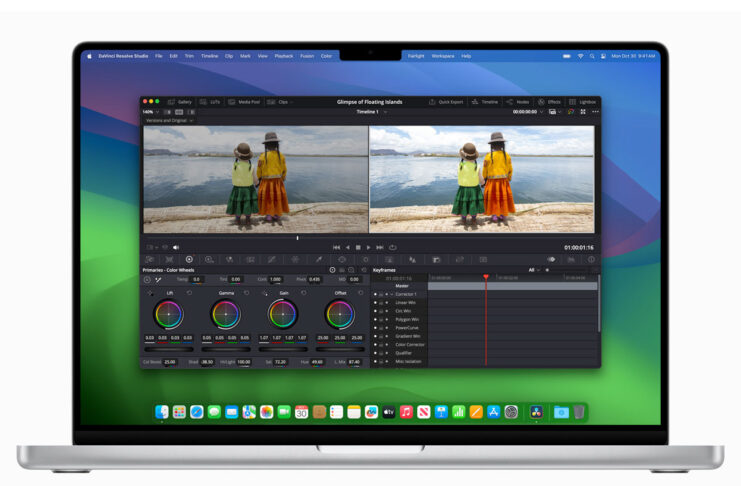Mute viewer audio with speaker icon

[x=176, y=247]
